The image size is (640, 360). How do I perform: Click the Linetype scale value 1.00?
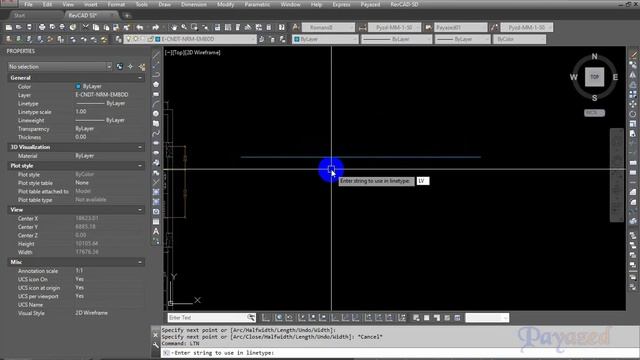tap(81, 111)
